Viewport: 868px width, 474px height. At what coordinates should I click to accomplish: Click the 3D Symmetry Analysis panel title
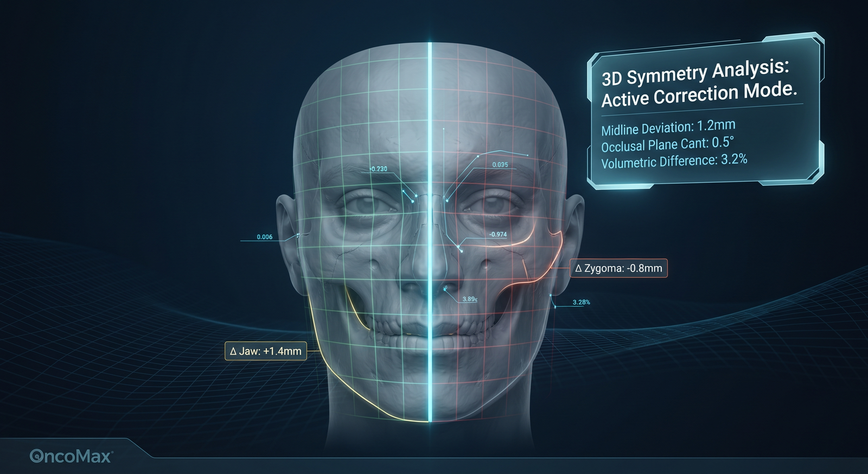[698, 84]
